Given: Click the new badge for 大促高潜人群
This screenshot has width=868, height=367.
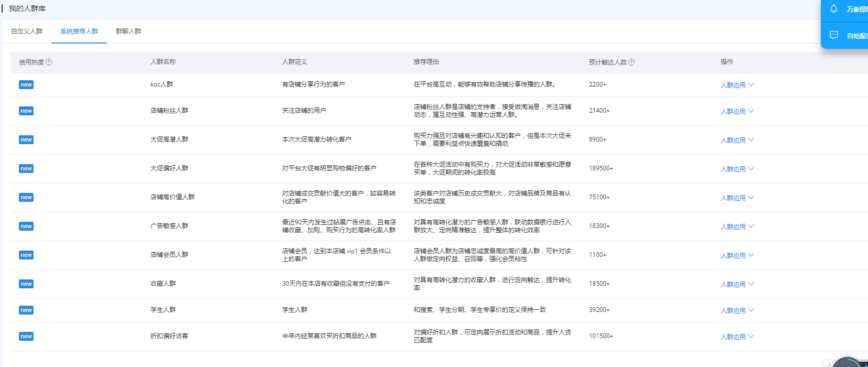Looking at the screenshot, I should [26, 139].
